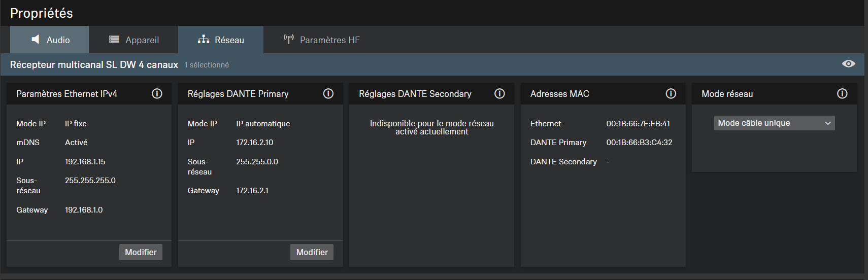Select the Réseau tab
This screenshot has height=280, width=868.
point(221,40)
